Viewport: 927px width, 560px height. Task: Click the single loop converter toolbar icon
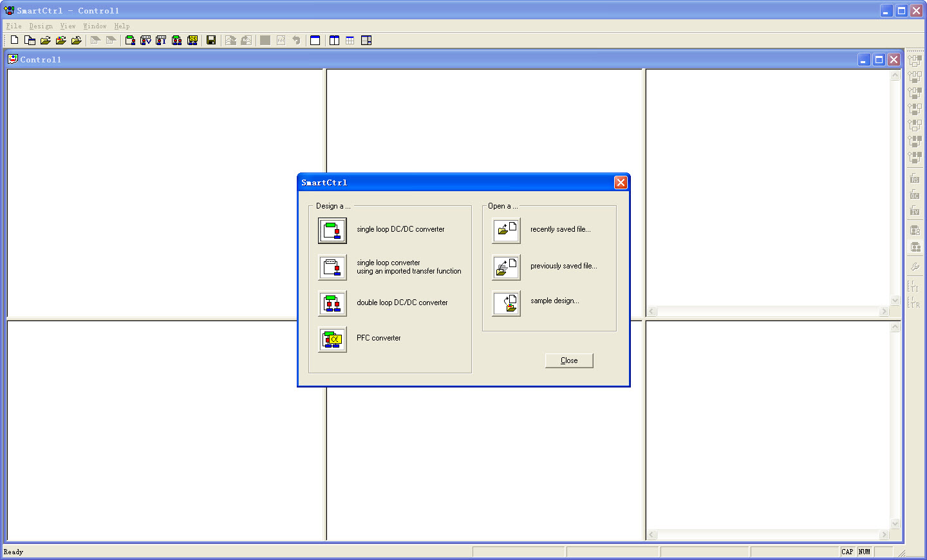pos(130,40)
